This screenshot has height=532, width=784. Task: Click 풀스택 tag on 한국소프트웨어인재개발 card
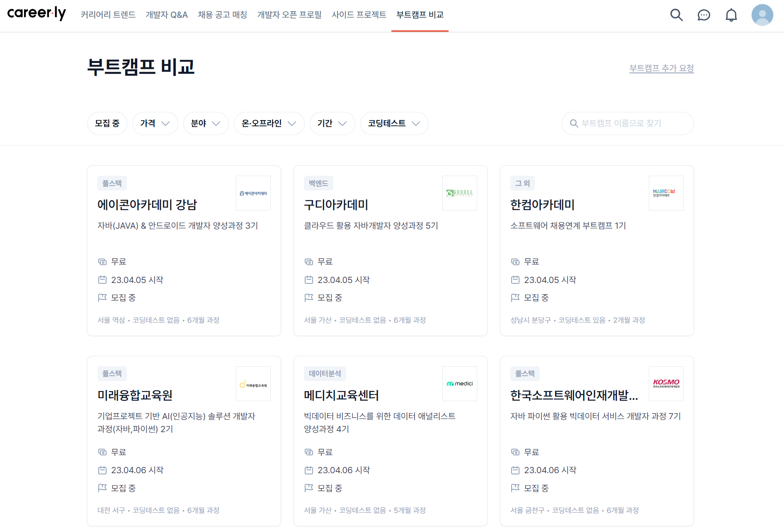click(x=525, y=374)
